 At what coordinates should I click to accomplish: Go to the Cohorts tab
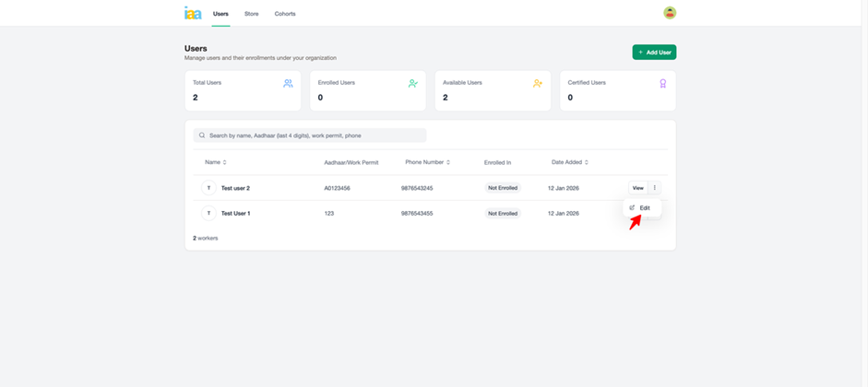click(x=285, y=14)
